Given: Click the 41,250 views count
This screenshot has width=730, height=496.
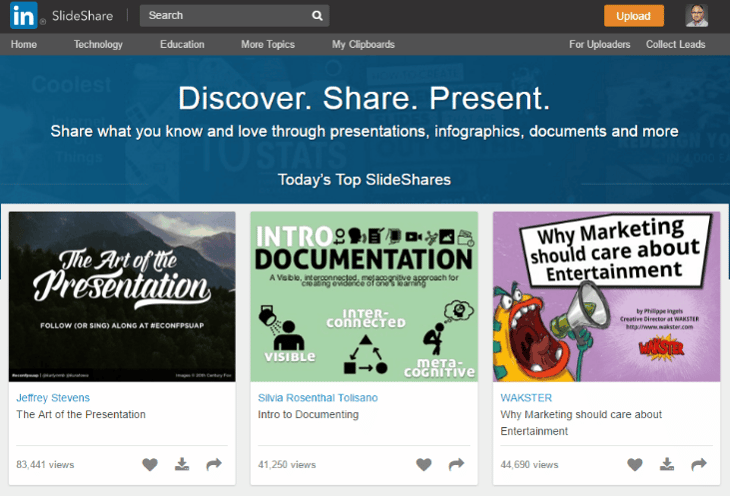Looking at the screenshot, I should click(287, 465).
